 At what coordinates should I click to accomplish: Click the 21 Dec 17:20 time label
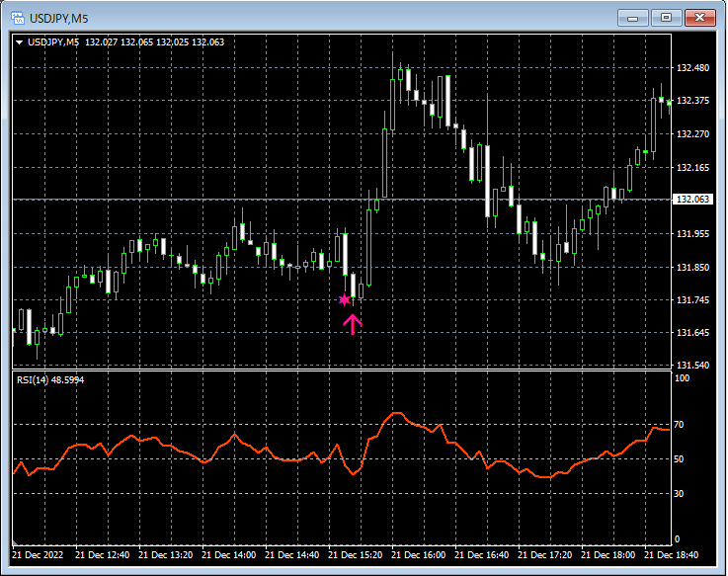[x=544, y=554]
